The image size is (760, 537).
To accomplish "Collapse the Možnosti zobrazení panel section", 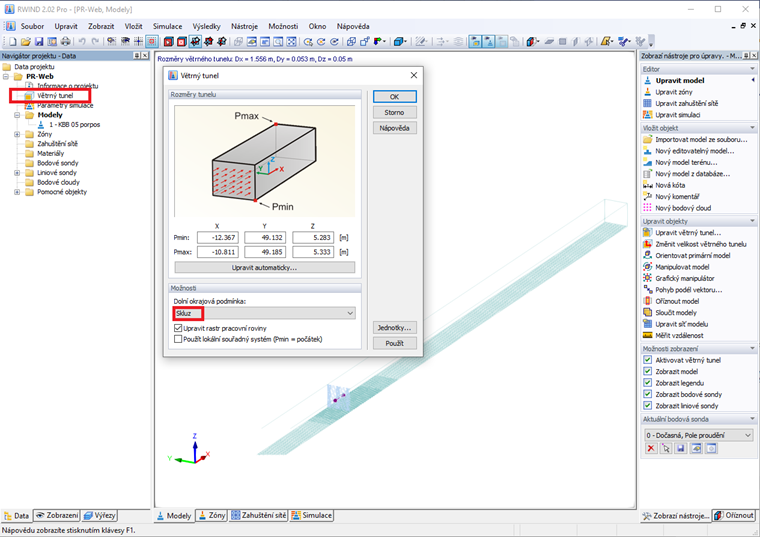I will pos(752,348).
